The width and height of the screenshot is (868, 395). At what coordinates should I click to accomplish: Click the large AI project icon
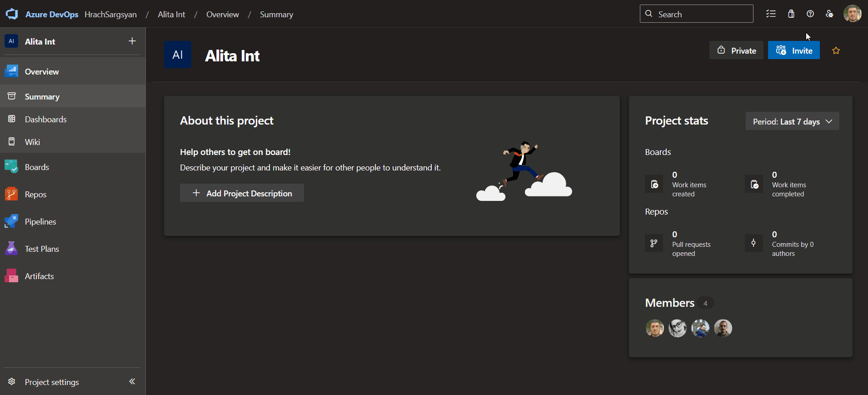tap(178, 55)
